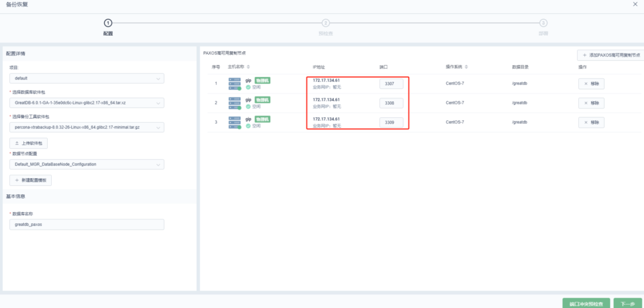Click 端口冲突预检查 button
The width and height of the screenshot is (644, 308).
[x=586, y=303]
